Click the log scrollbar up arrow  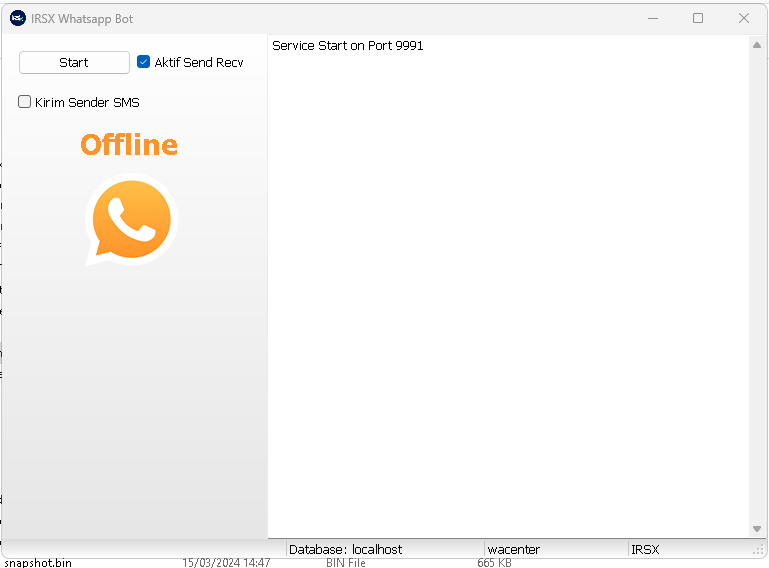pyautogui.click(x=757, y=45)
